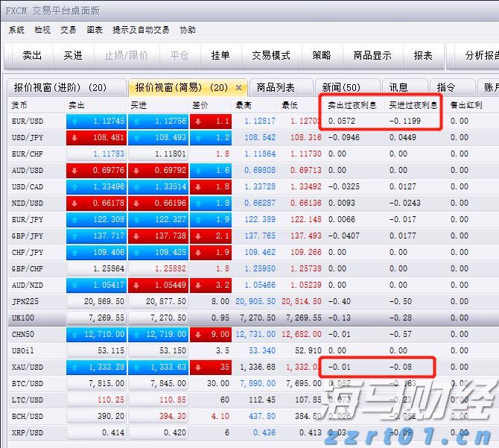Open 交易模式 from the toolbar

tap(270, 55)
